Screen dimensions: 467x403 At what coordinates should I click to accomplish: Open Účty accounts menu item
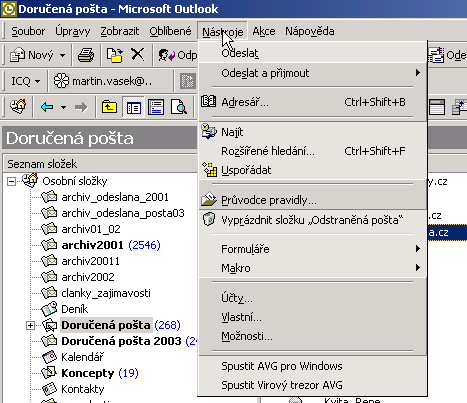click(313, 298)
